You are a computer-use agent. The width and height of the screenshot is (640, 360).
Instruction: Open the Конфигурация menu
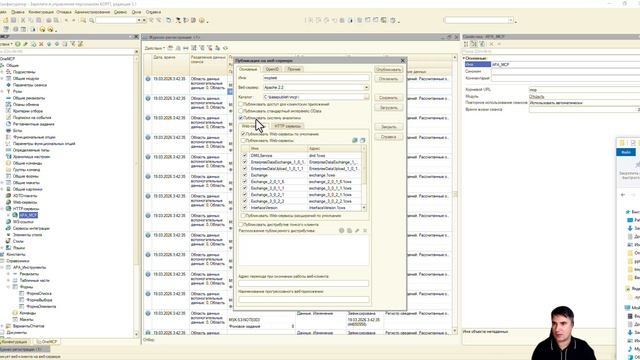coord(41,12)
